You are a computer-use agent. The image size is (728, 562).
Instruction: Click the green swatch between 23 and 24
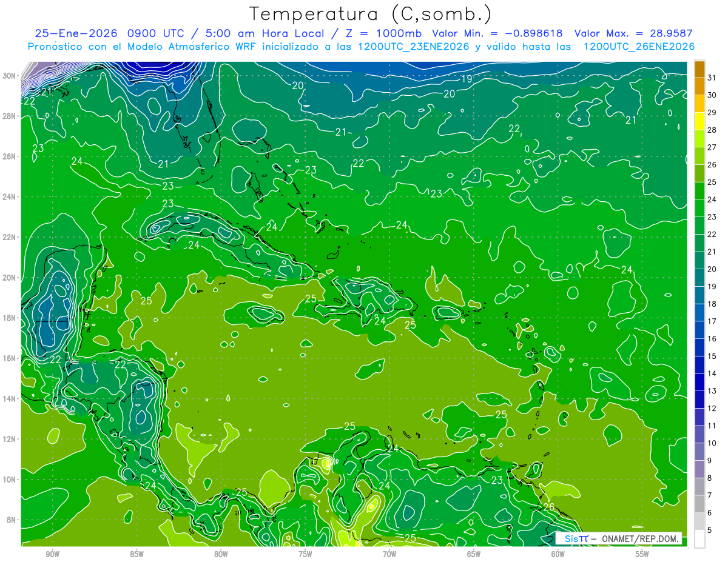(x=699, y=208)
